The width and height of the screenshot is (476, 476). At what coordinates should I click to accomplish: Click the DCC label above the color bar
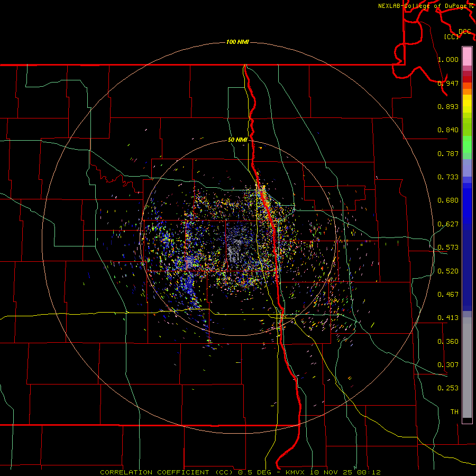tap(464, 32)
